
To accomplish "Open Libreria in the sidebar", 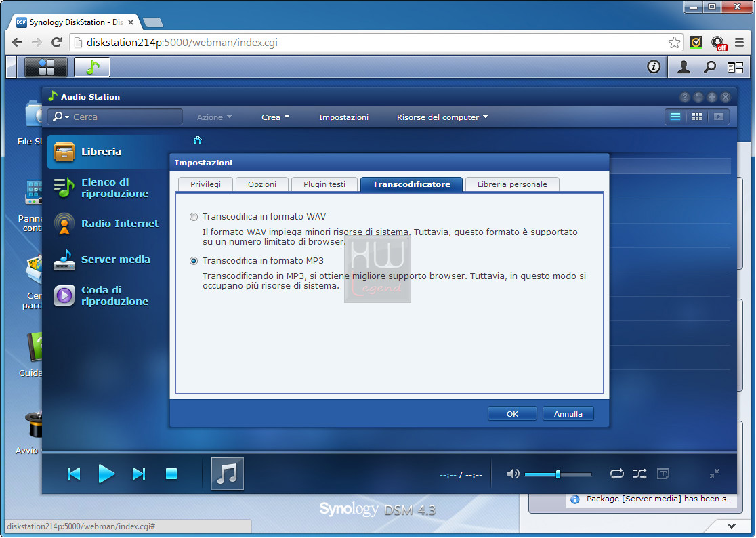I will [107, 152].
